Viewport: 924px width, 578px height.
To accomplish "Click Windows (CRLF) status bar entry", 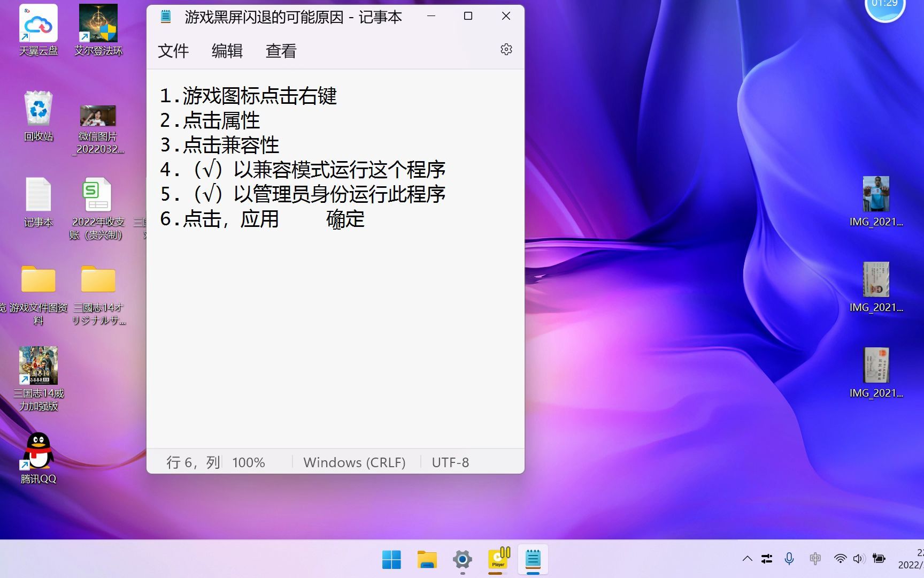I will pyautogui.click(x=355, y=462).
